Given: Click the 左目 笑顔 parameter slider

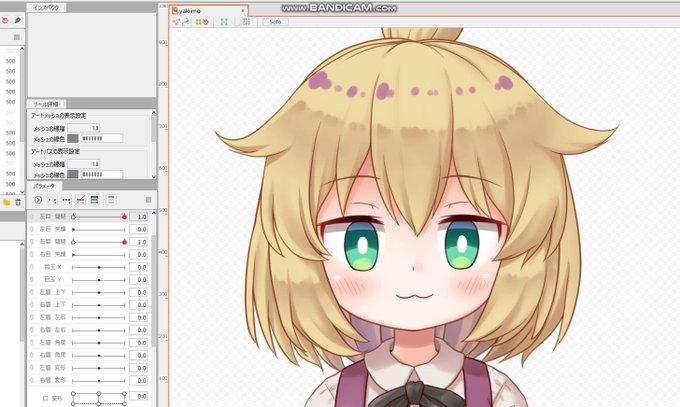Looking at the screenshot, I should click(99, 229).
